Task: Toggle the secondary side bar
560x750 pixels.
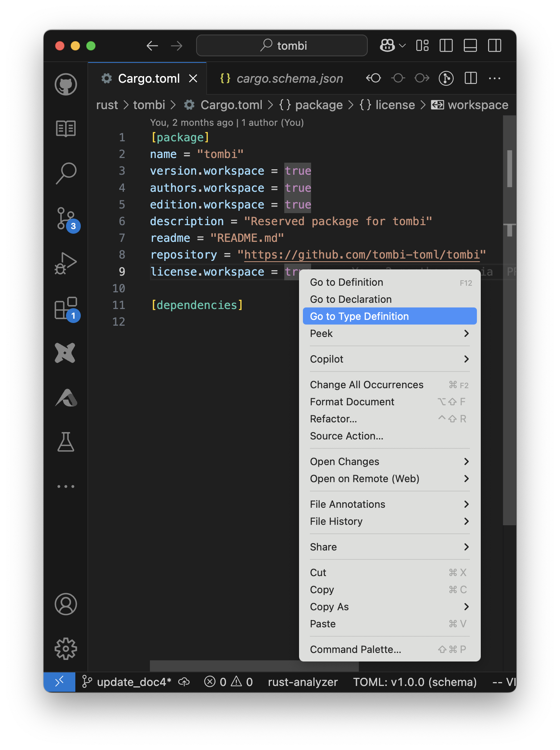Action: pyautogui.click(x=495, y=45)
